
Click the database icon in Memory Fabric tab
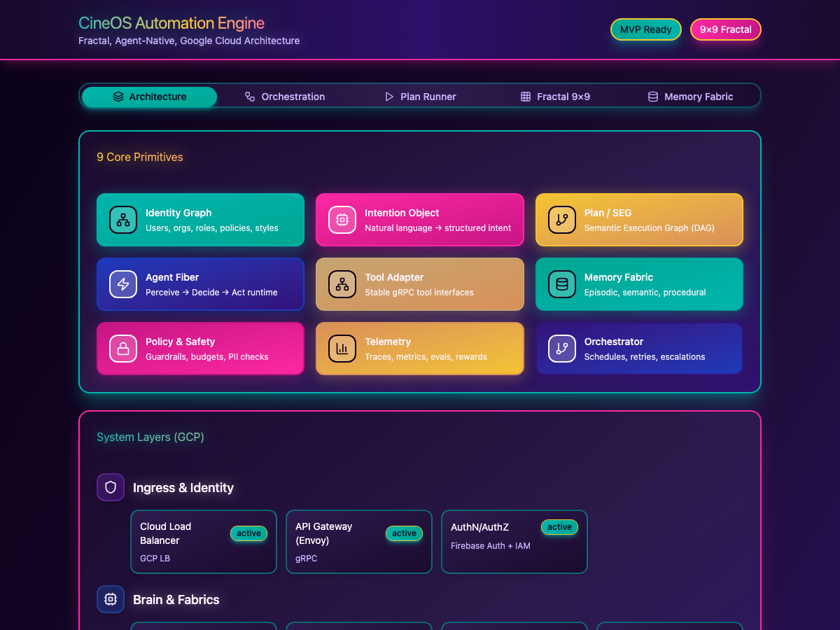pyautogui.click(x=653, y=97)
